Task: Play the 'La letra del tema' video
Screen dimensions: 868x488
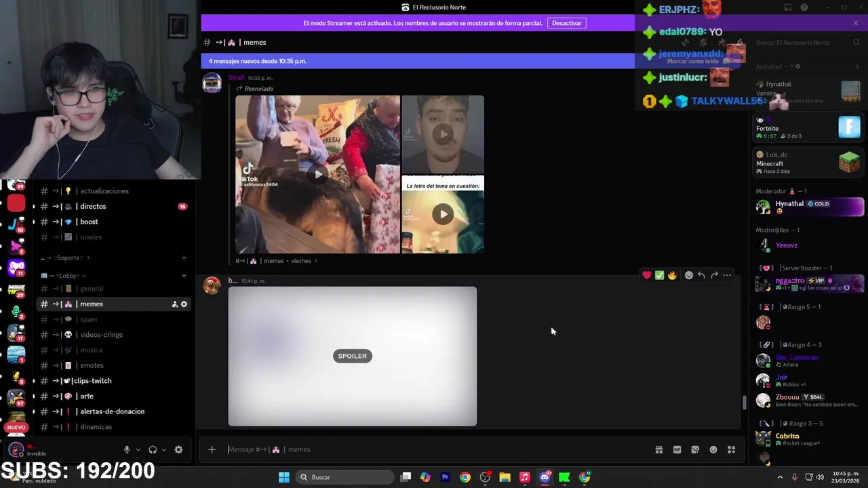Action: click(443, 214)
